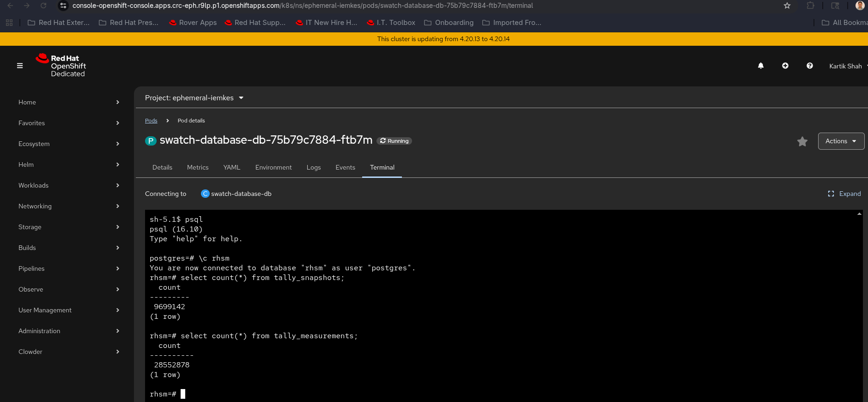Image resolution: width=868 pixels, height=402 pixels.
Task: Click the tally_measurements count value 28552878
Action: tap(172, 365)
